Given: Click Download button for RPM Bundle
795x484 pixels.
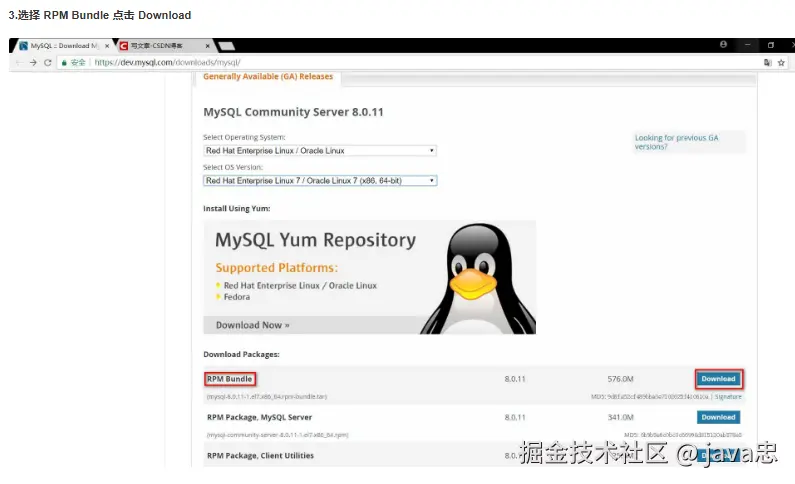Looking at the screenshot, I should coord(718,379).
